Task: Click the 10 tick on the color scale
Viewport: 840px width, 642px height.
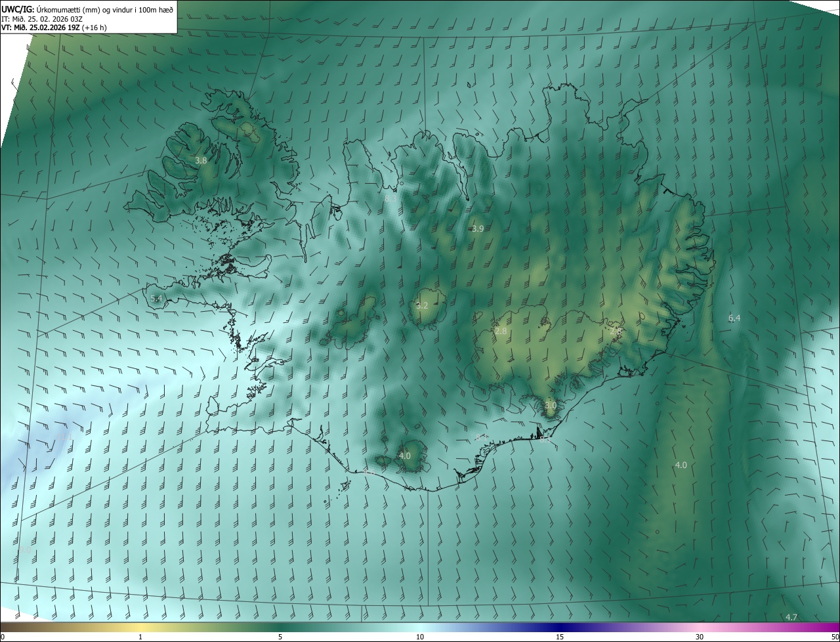Action: pyautogui.click(x=420, y=637)
